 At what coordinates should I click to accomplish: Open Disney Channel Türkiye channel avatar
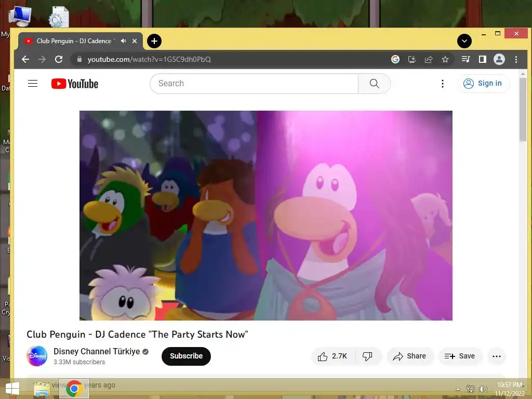(37, 356)
